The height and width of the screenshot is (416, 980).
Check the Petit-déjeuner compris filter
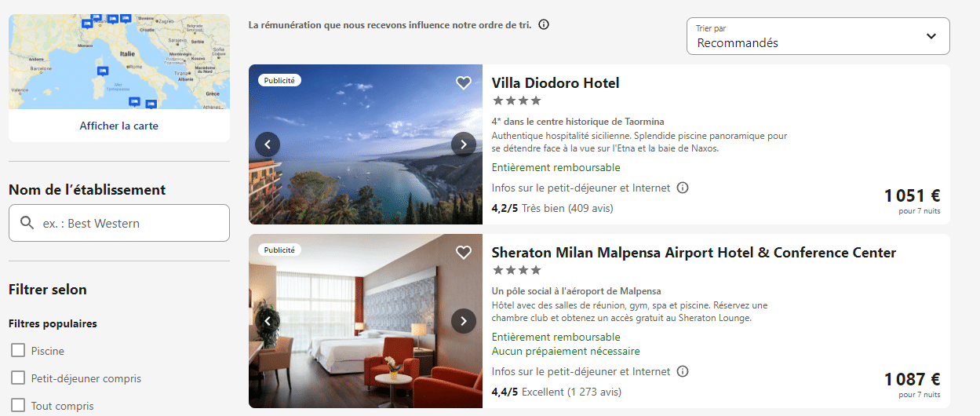pos(18,378)
